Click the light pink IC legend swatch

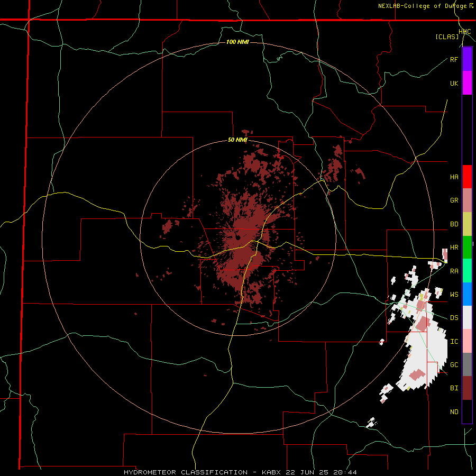click(467, 341)
